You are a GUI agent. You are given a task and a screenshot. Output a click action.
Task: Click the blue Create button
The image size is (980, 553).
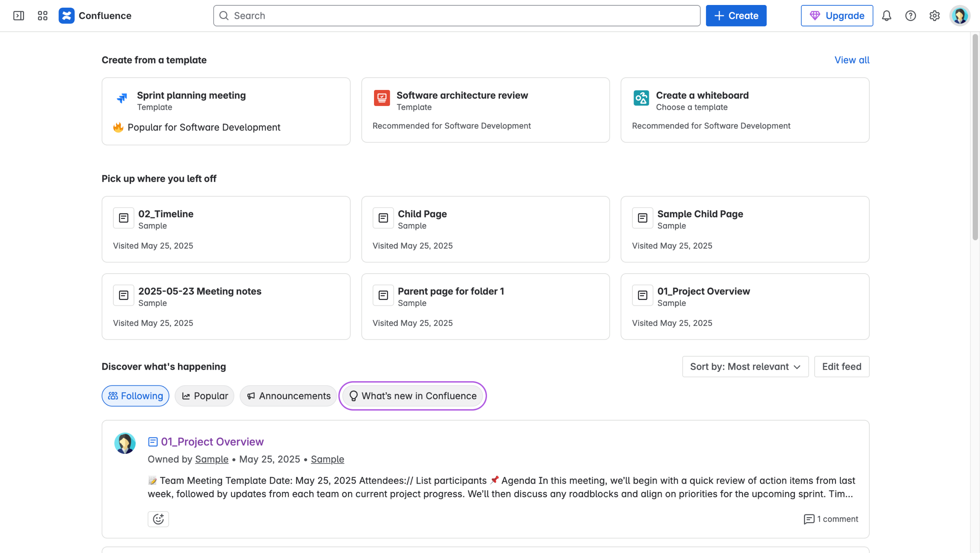[736, 16]
